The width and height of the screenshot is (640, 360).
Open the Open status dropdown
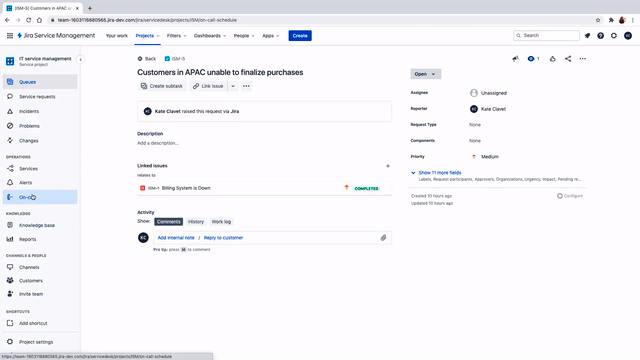pos(425,74)
